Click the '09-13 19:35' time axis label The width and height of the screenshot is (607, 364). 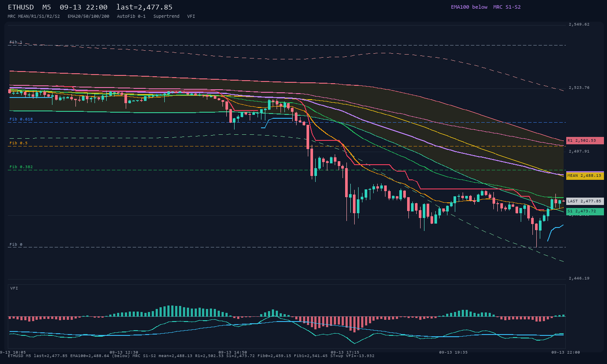[454, 352]
